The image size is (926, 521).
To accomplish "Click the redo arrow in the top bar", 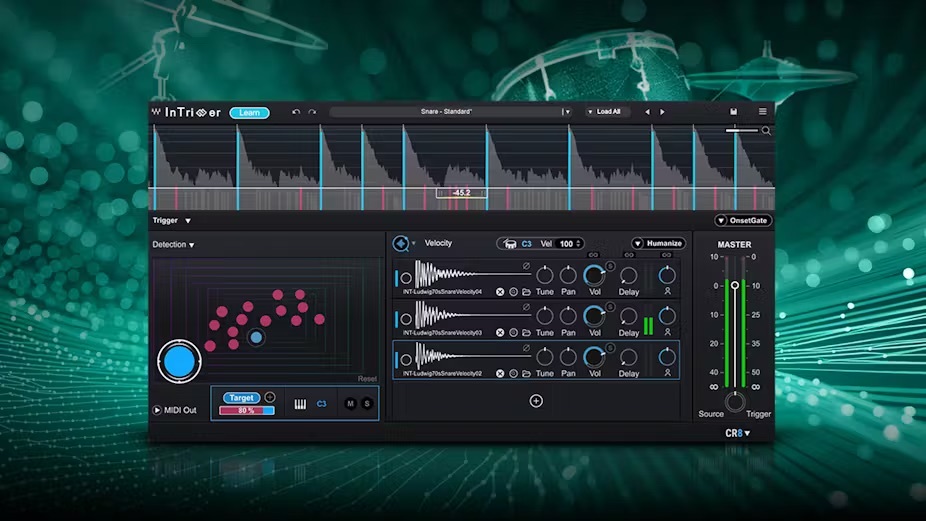I will coord(312,112).
